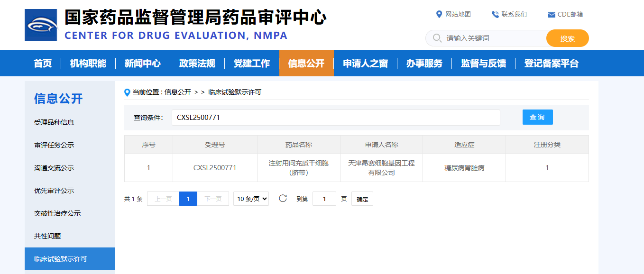Click the orange 搜索 search button

(567, 38)
